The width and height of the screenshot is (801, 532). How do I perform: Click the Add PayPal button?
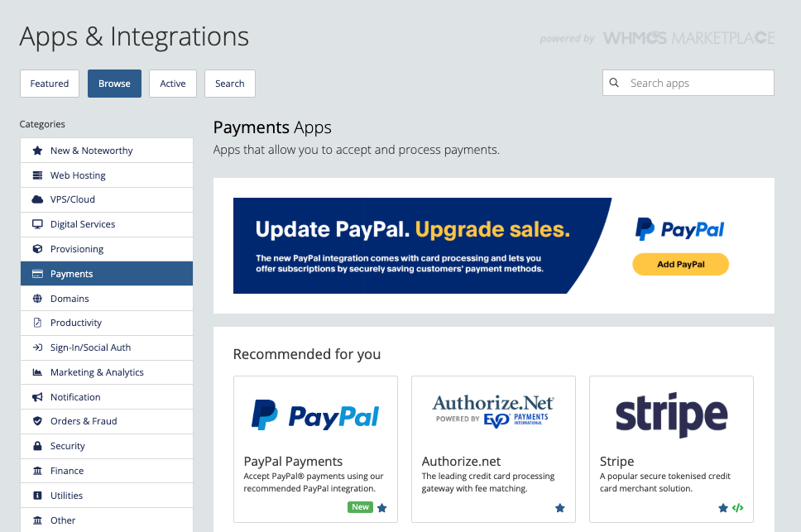point(680,264)
